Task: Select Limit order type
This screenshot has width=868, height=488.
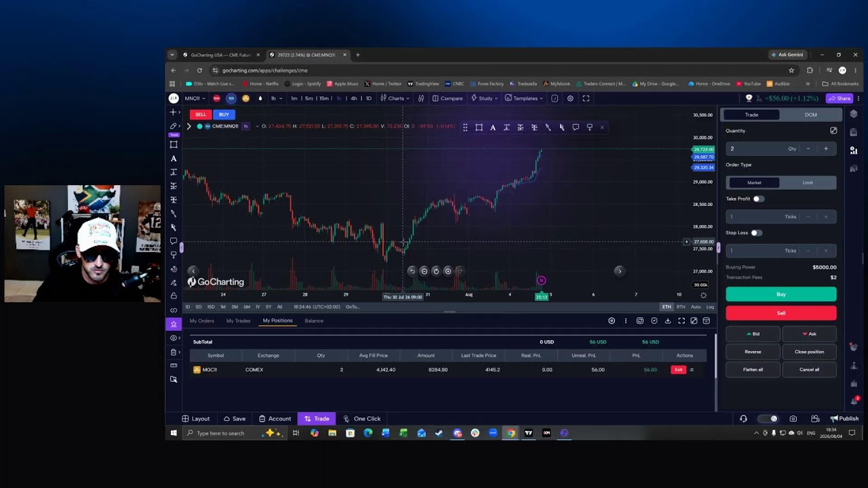Action: [x=808, y=183]
